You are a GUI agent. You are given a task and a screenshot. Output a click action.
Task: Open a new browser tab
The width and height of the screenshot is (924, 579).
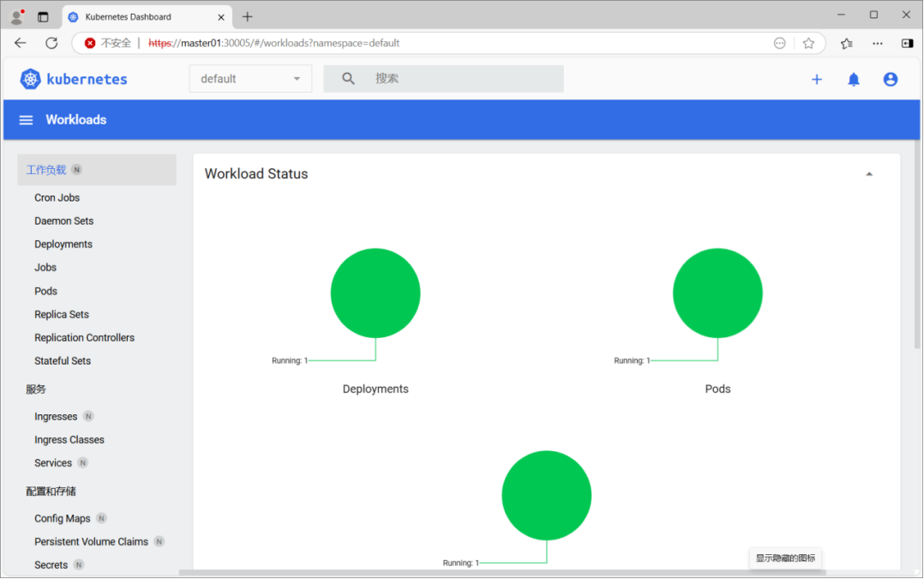[248, 17]
